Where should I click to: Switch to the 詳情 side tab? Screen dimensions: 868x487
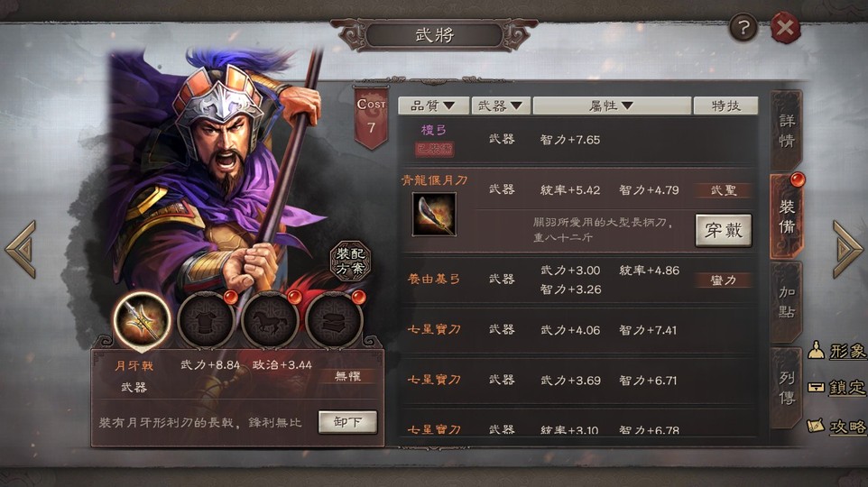click(x=786, y=131)
